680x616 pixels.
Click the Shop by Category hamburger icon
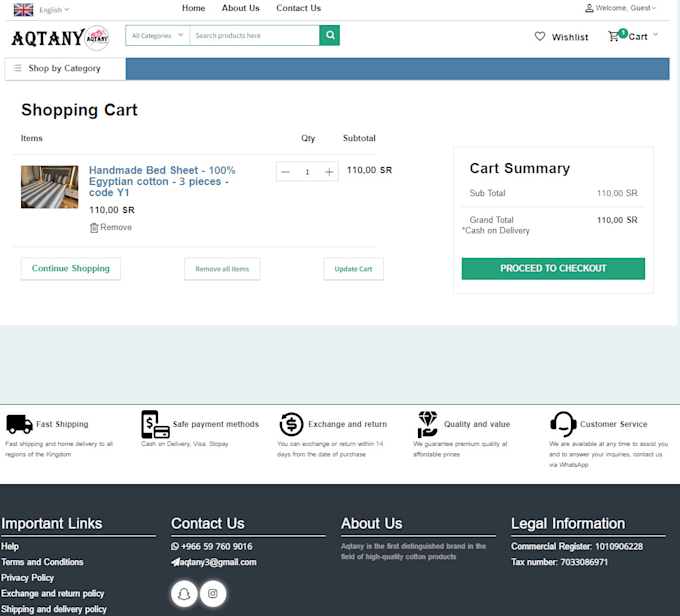click(17, 68)
